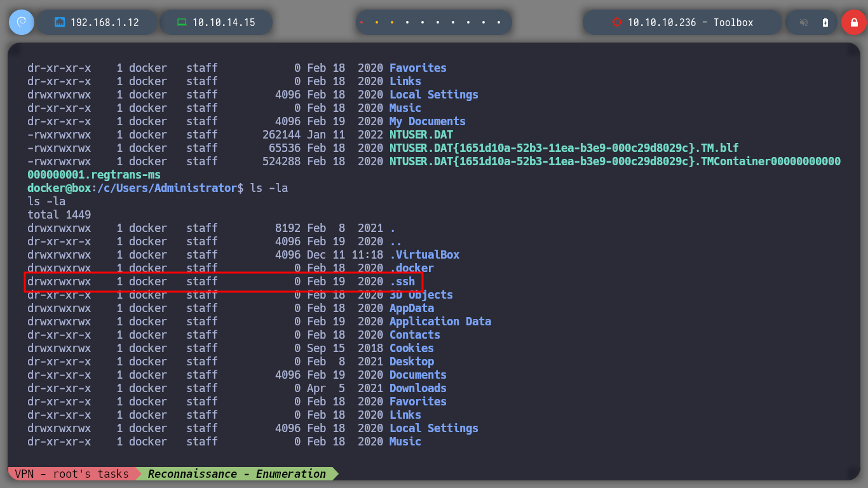
Task: Click the My Documents directory entry
Action: tap(428, 121)
